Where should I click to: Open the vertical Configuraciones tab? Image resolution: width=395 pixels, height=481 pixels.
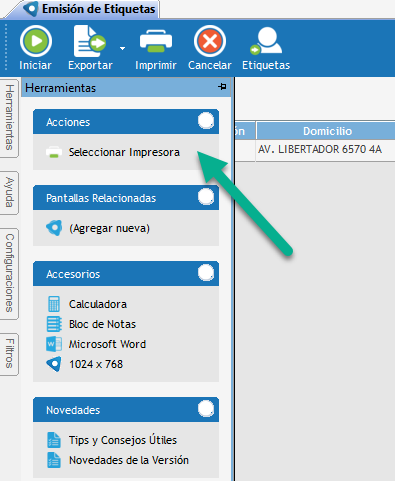(9, 273)
